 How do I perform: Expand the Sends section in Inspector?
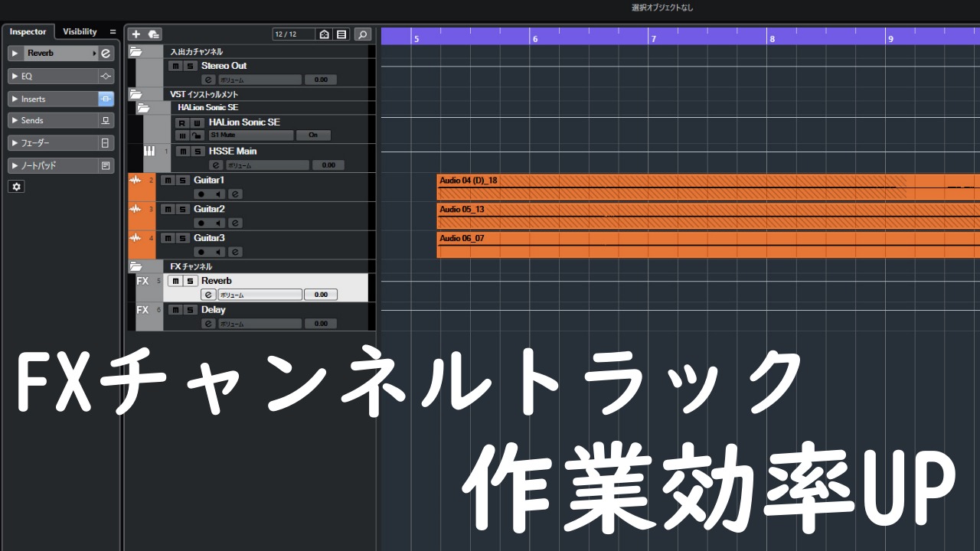(15, 121)
